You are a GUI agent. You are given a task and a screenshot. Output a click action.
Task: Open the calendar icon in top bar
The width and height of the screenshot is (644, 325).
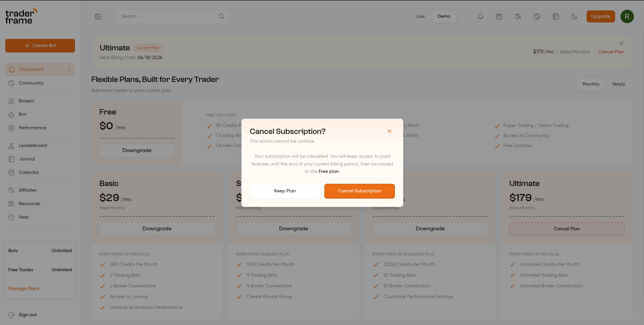pyautogui.click(x=499, y=16)
